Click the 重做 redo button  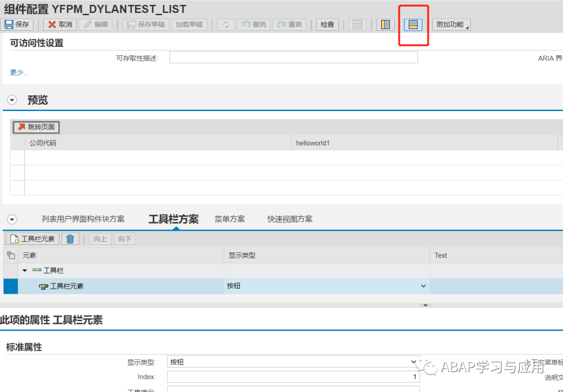click(x=289, y=24)
